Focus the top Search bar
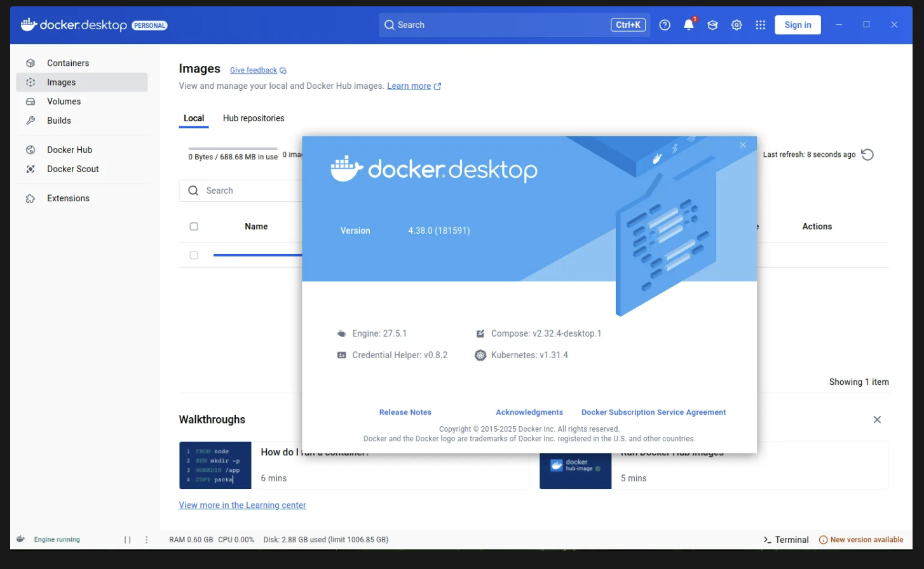The image size is (924, 569). coord(515,25)
